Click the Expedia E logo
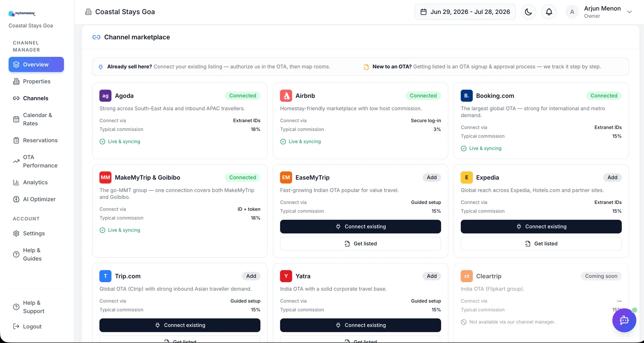The width and height of the screenshot is (644, 343). (x=467, y=178)
